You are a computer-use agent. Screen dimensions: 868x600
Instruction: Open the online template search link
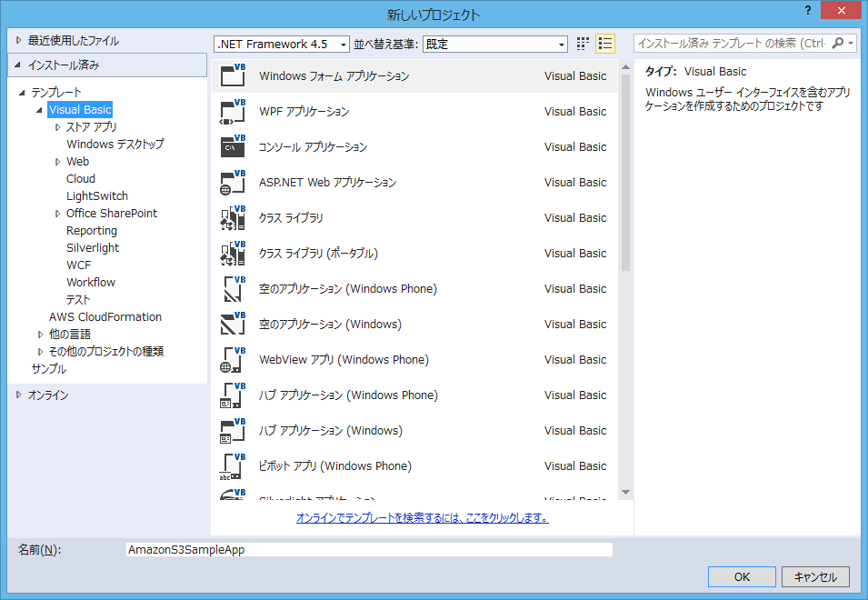[x=423, y=517]
